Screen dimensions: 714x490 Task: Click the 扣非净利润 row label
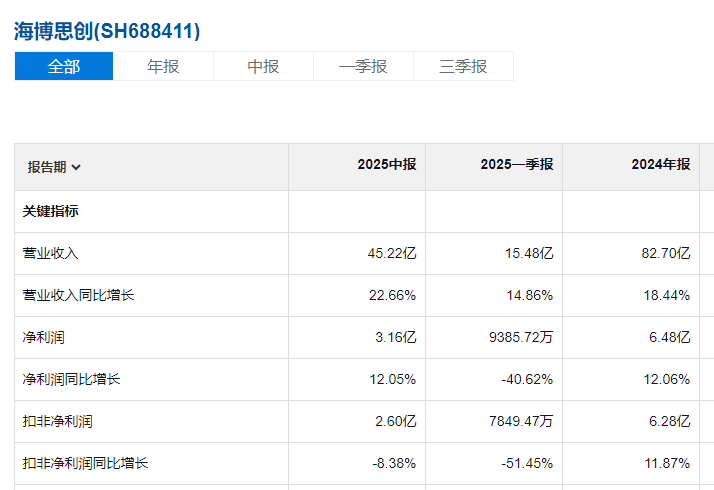click(58, 422)
